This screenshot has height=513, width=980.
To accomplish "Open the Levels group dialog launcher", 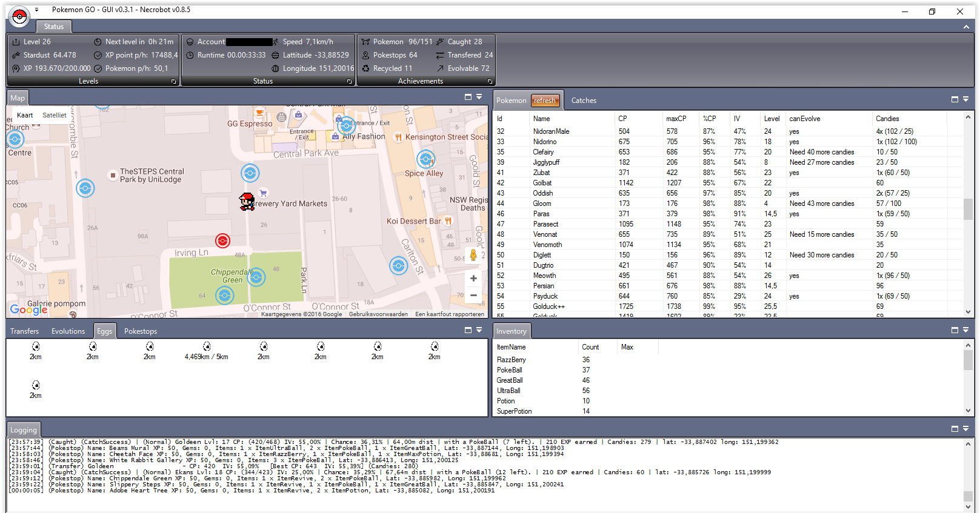I will click(x=173, y=81).
